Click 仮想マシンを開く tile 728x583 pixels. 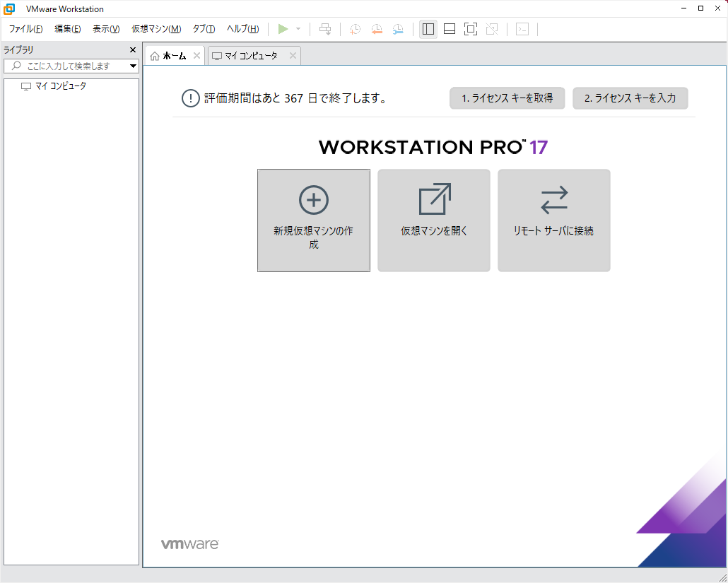click(x=434, y=220)
